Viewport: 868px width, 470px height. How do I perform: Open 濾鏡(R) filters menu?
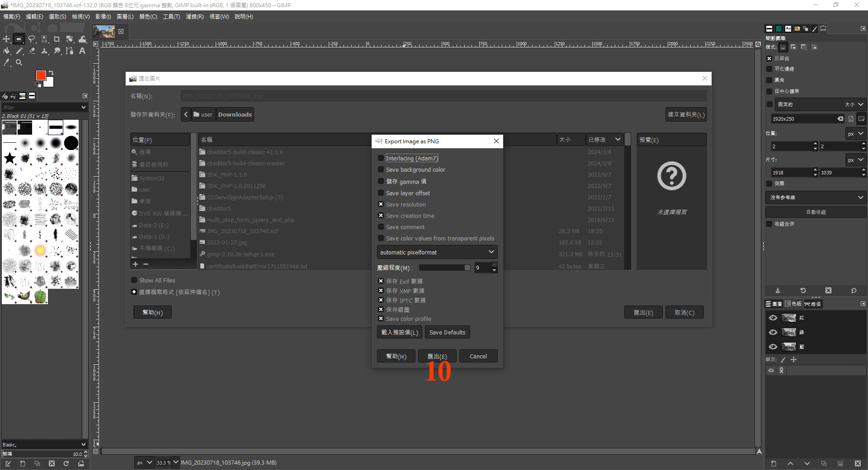pyautogui.click(x=195, y=17)
